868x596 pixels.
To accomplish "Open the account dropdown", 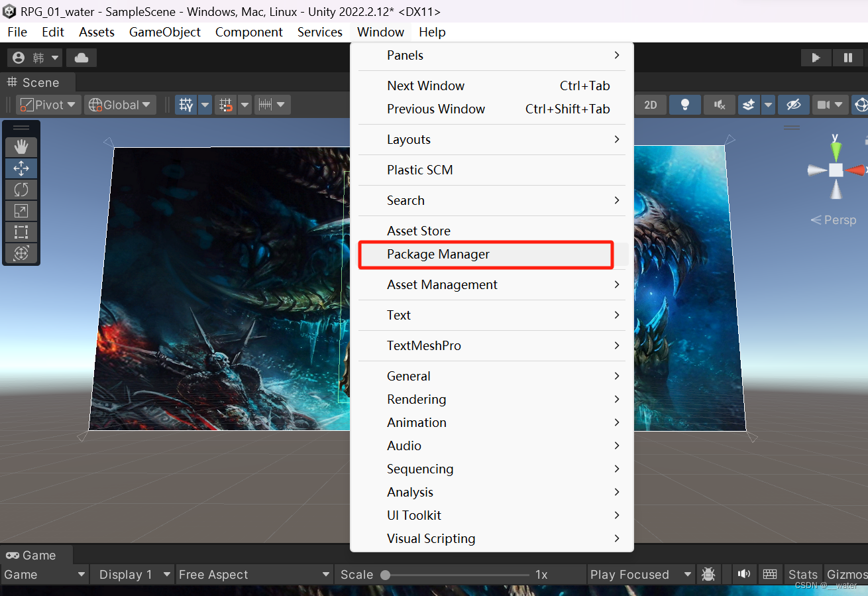I will (36, 58).
